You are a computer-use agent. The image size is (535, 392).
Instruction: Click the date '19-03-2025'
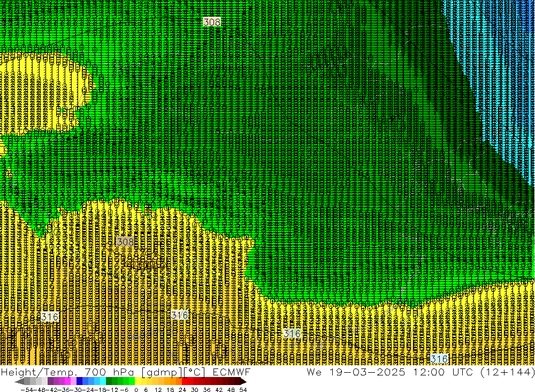point(367,372)
